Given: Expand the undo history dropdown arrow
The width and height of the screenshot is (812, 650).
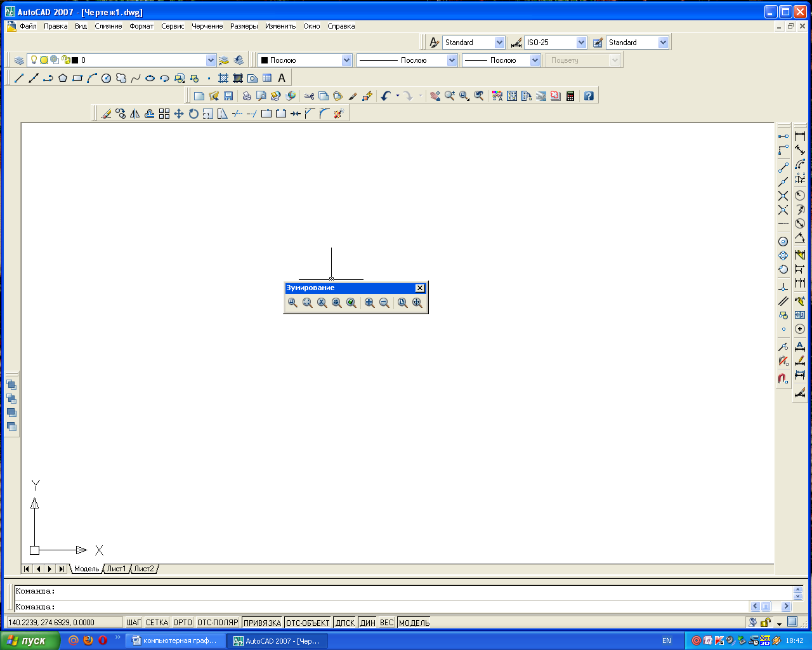Looking at the screenshot, I should click(x=397, y=96).
